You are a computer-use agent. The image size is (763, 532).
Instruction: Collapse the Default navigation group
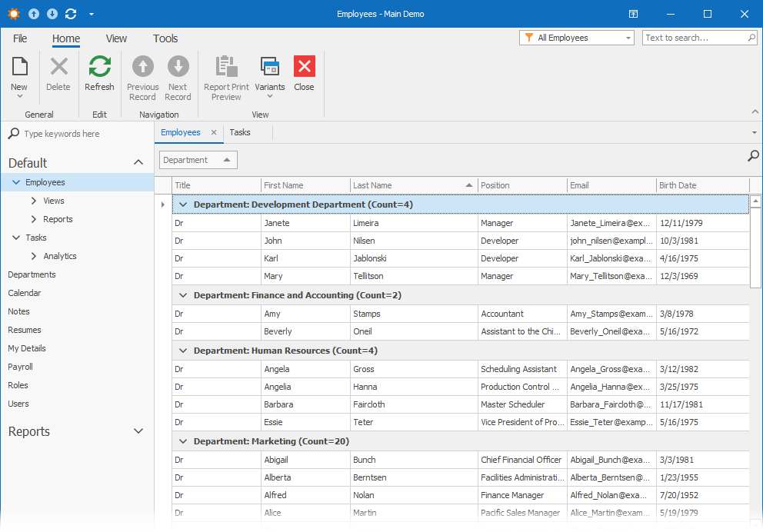[138, 162]
